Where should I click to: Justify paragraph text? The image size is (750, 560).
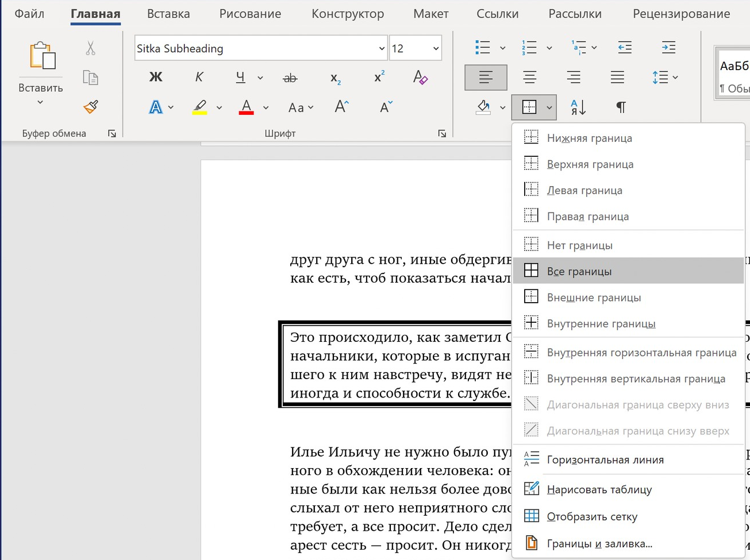coord(617,77)
